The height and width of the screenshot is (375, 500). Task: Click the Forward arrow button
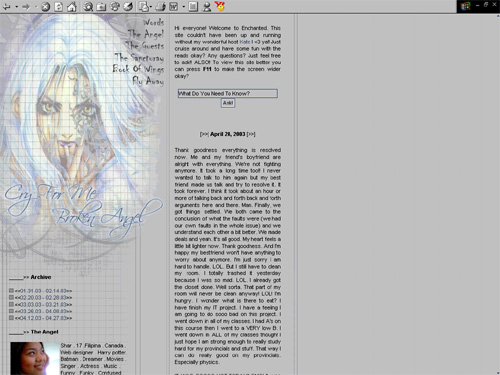pyautogui.click(x=26, y=6)
